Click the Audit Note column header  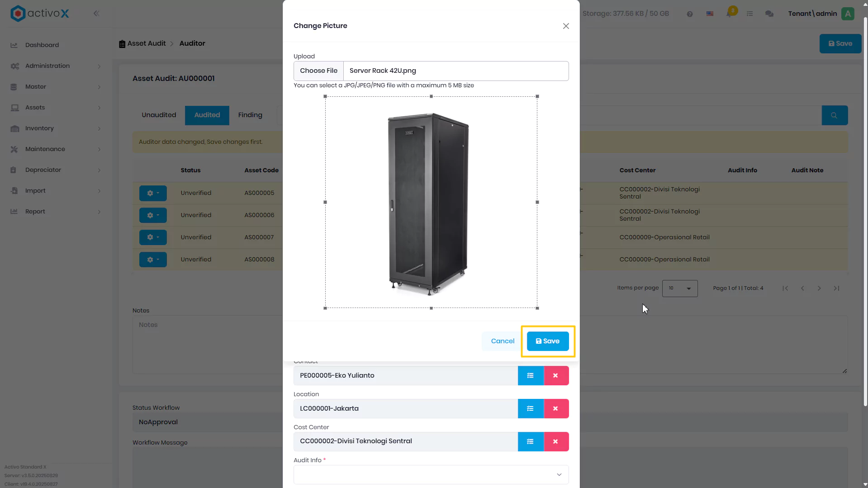pyautogui.click(x=807, y=171)
